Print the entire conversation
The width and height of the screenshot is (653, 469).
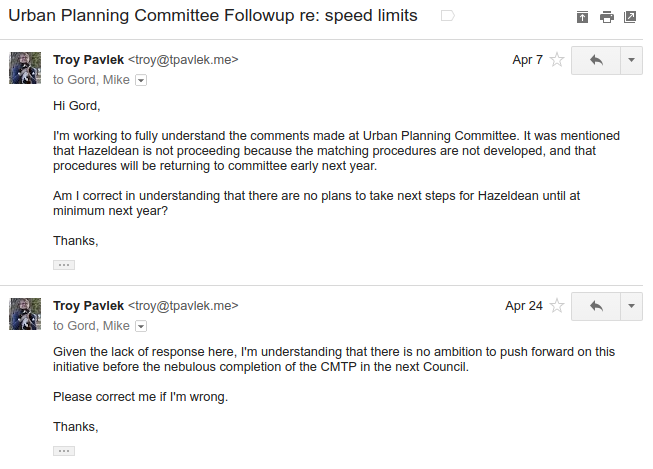606,17
